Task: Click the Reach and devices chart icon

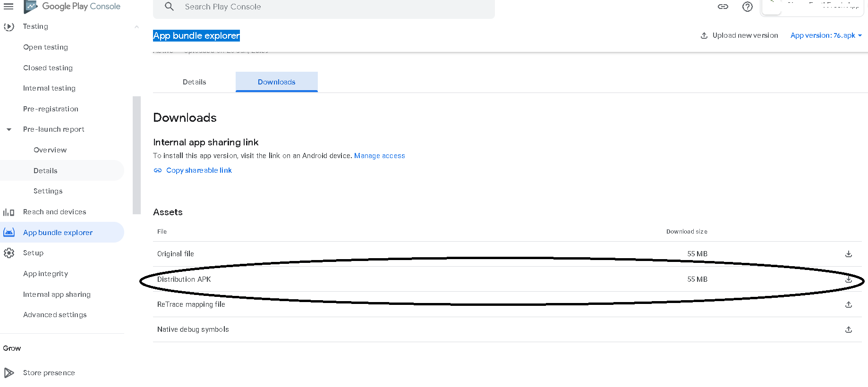Action: click(9, 212)
